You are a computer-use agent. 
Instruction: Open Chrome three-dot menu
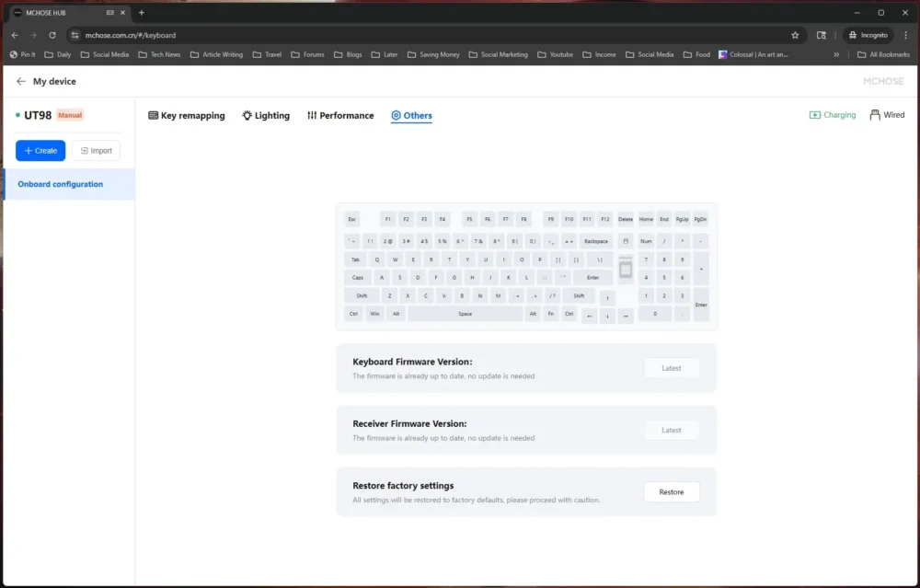pos(906,35)
